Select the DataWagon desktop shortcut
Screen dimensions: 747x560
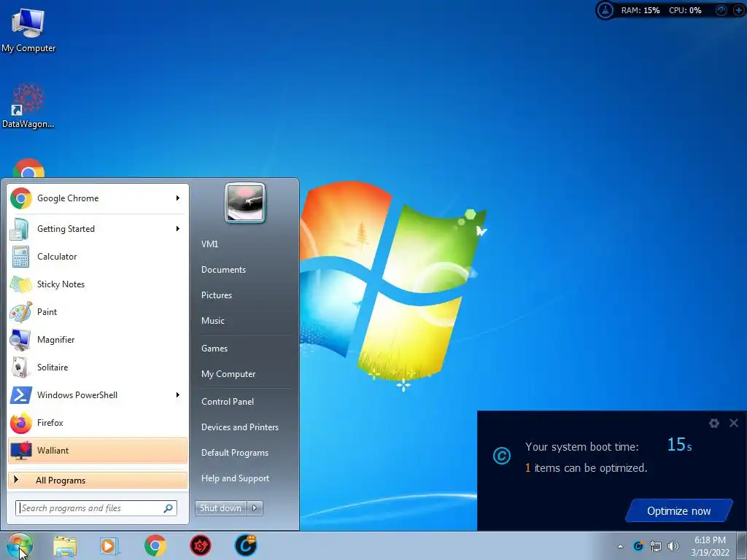point(28,106)
